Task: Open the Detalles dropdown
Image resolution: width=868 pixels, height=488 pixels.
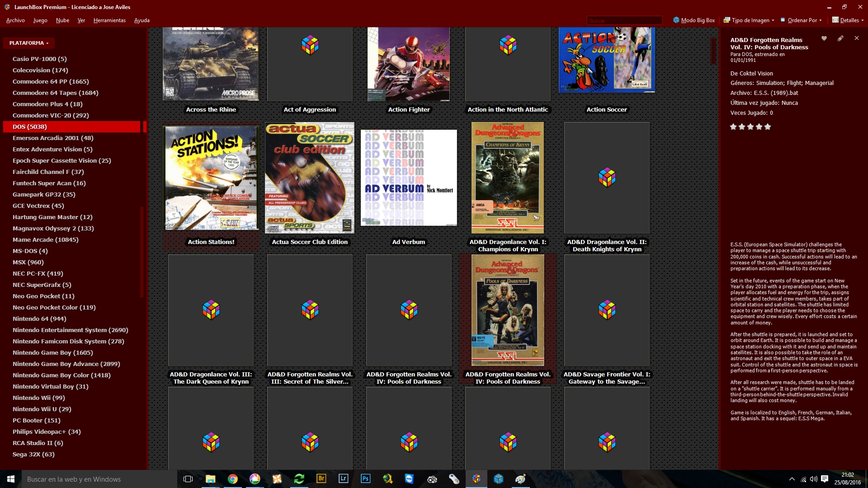Action: point(848,20)
